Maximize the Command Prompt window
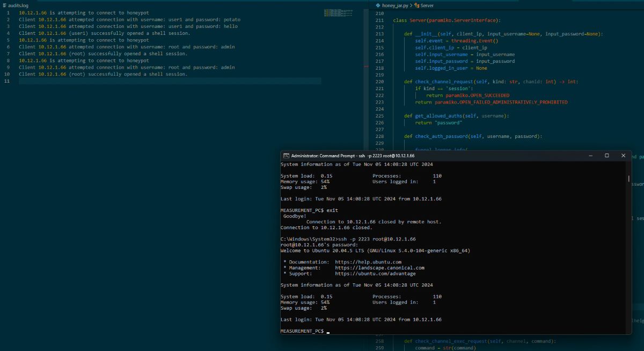 [607, 156]
